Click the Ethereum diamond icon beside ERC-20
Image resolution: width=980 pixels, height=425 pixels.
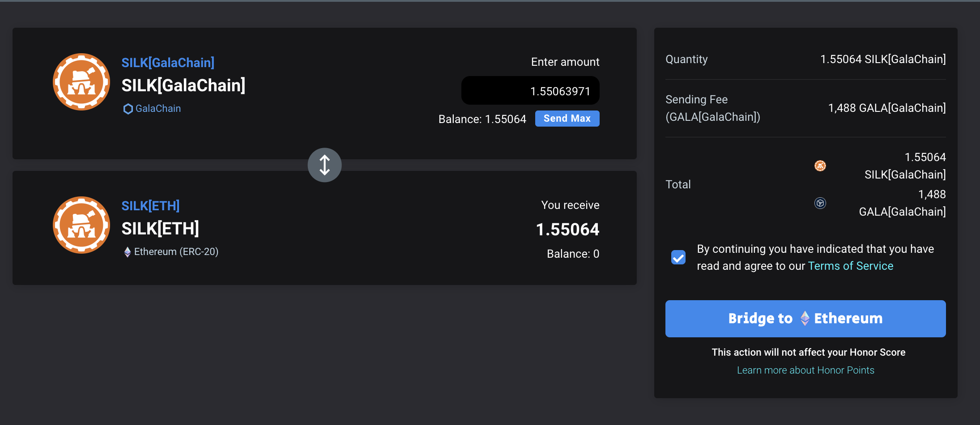coord(128,252)
